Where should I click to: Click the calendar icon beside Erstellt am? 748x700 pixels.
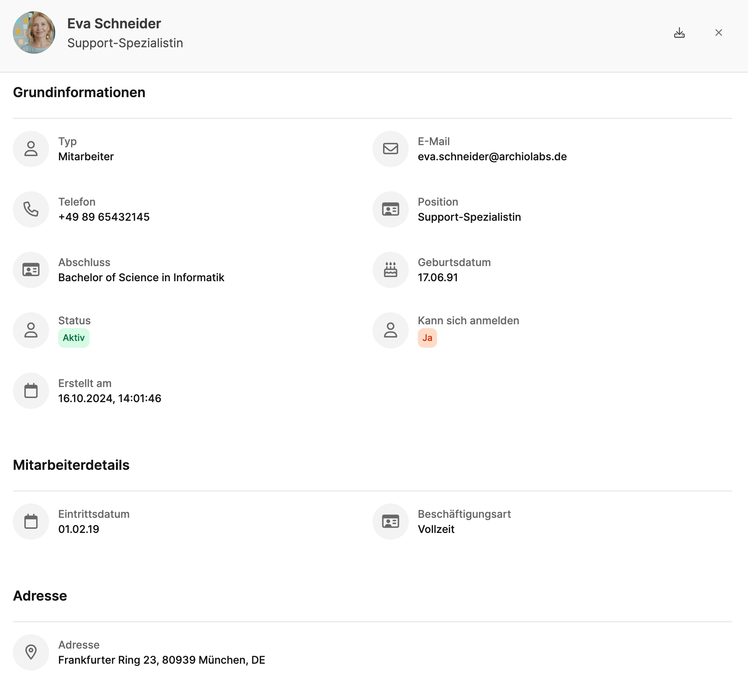(31, 390)
